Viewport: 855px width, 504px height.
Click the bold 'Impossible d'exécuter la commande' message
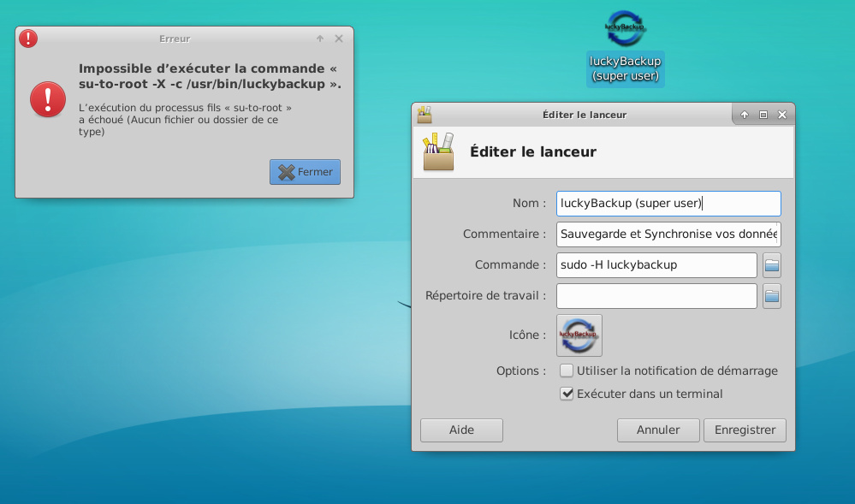tap(210, 76)
